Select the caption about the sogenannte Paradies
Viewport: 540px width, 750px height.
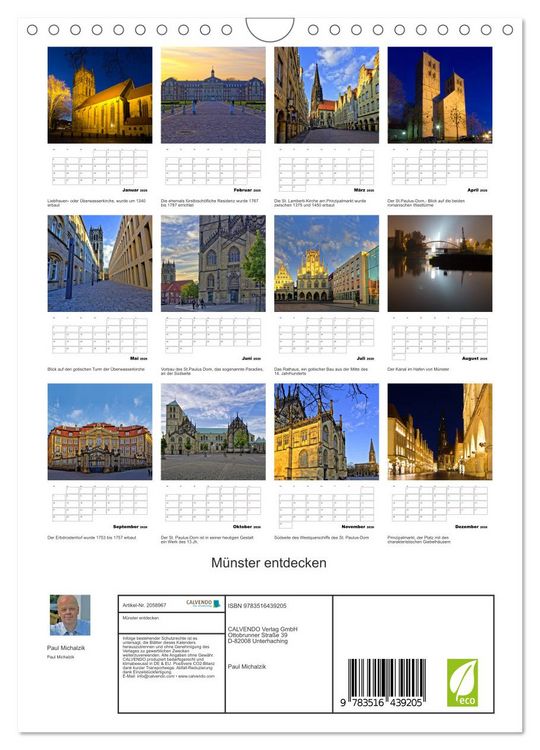[x=210, y=371]
